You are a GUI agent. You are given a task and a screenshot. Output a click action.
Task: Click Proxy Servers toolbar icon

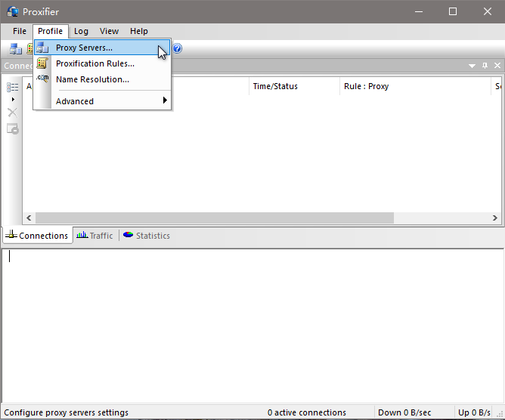(x=15, y=48)
